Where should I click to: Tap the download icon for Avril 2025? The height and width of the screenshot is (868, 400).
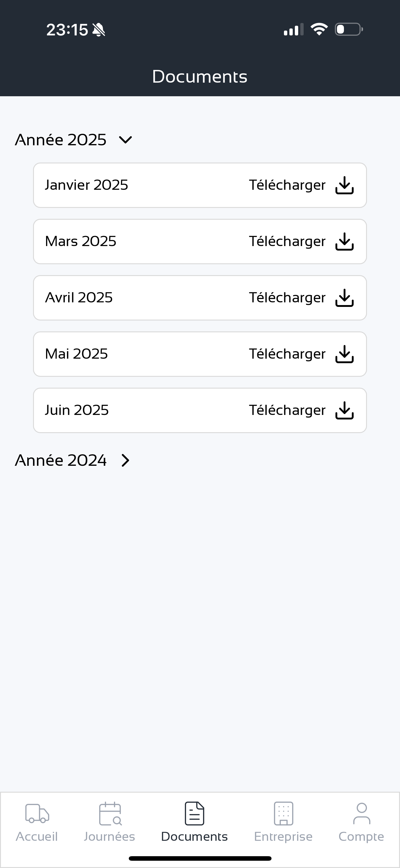click(x=344, y=298)
